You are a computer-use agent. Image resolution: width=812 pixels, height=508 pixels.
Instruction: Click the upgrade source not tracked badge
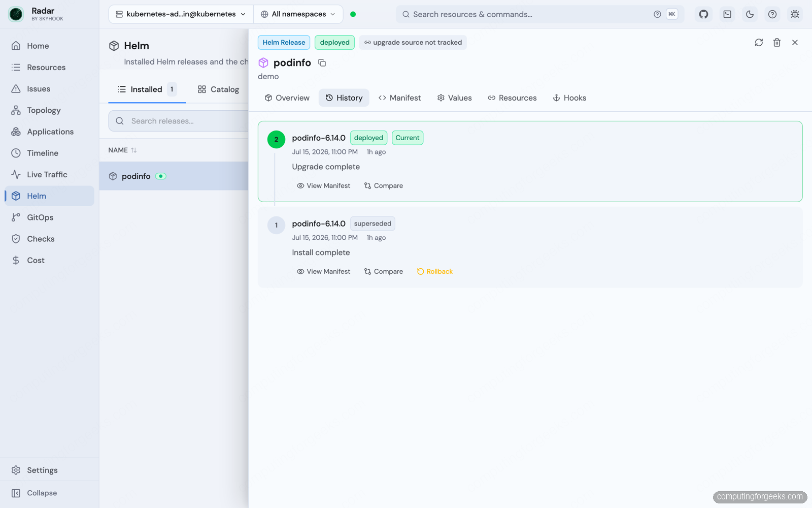[x=413, y=43]
